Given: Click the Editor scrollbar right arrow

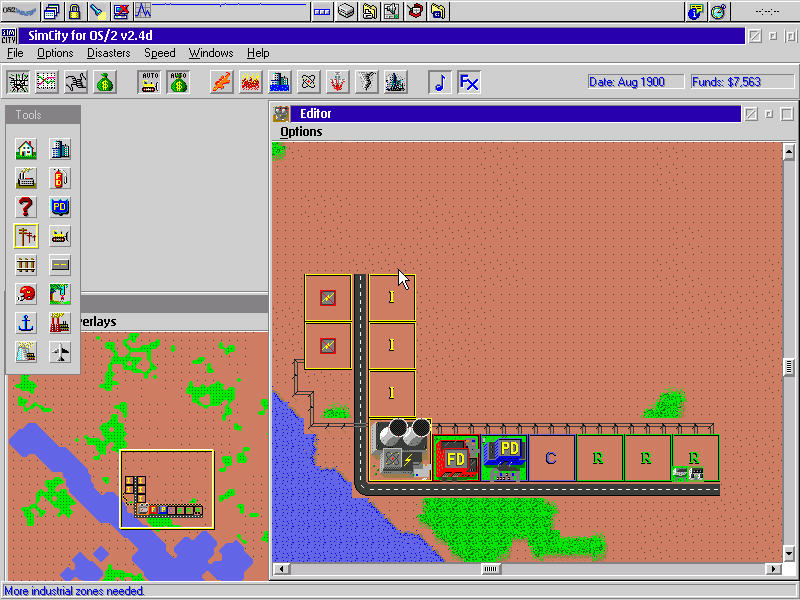Looking at the screenshot, I should [x=773, y=569].
